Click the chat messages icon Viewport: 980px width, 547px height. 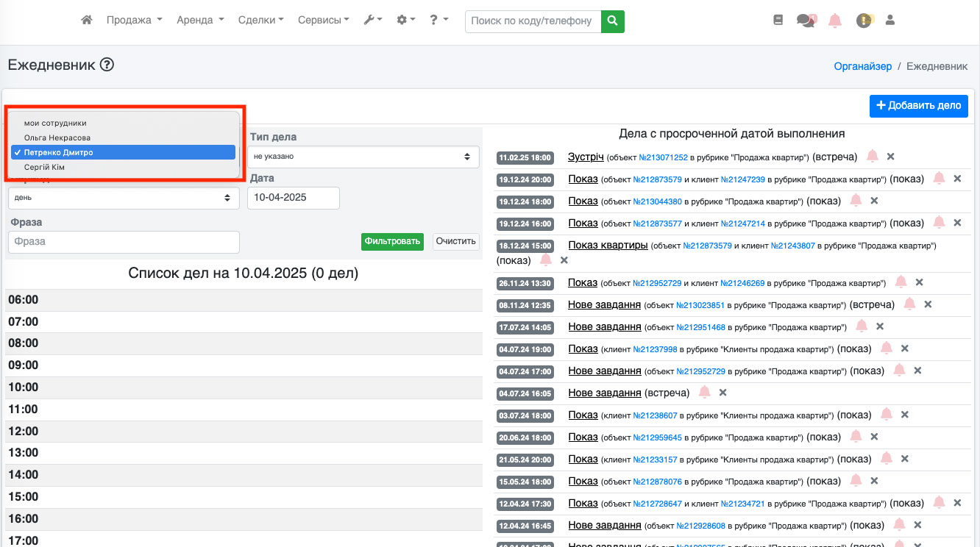(x=806, y=21)
